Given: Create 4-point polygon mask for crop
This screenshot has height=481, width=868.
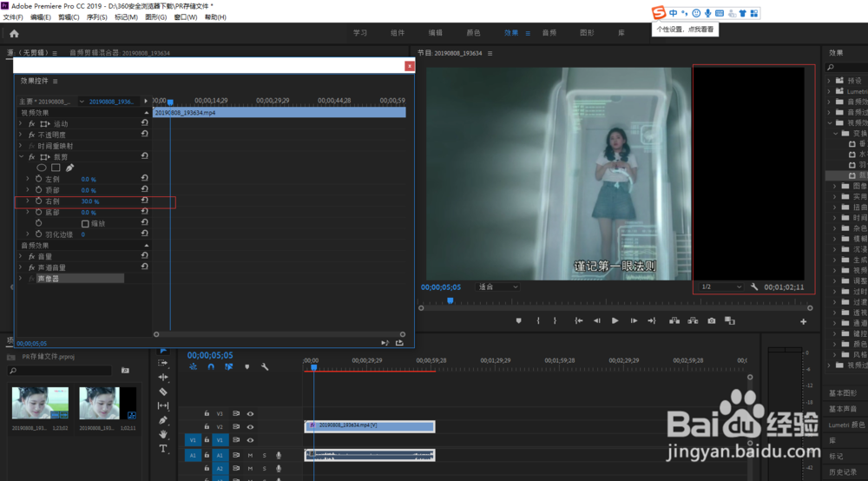Looking at the screenshot, I should 56,168.
